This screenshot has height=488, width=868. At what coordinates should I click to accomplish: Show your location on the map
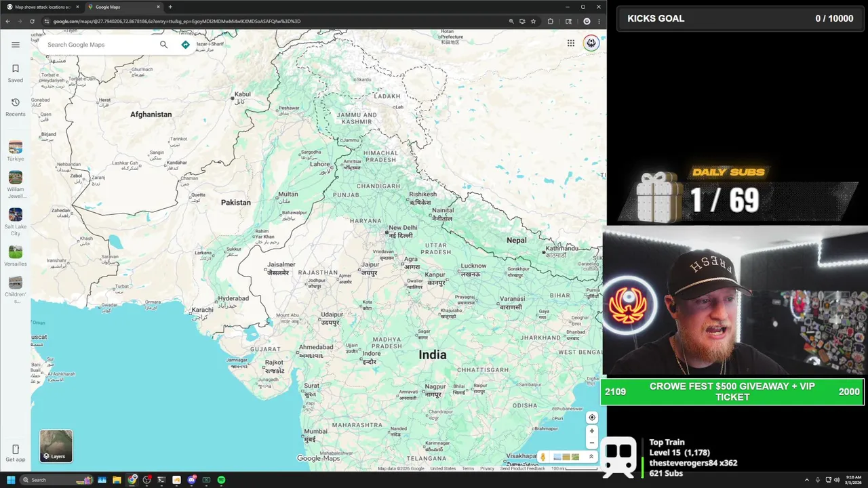pos(591,418)
